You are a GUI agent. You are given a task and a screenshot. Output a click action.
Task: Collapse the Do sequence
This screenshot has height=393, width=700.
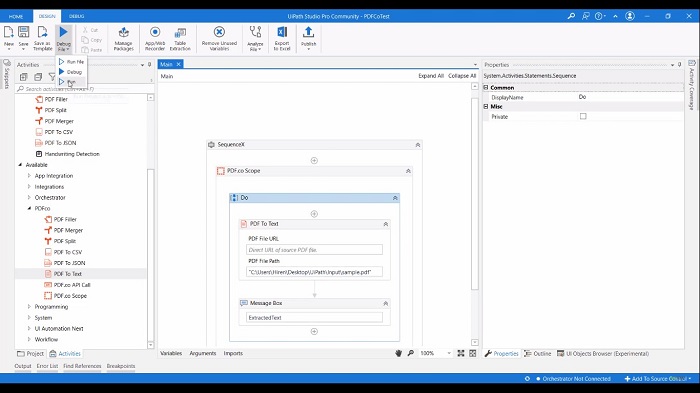(x=395, y=198)
